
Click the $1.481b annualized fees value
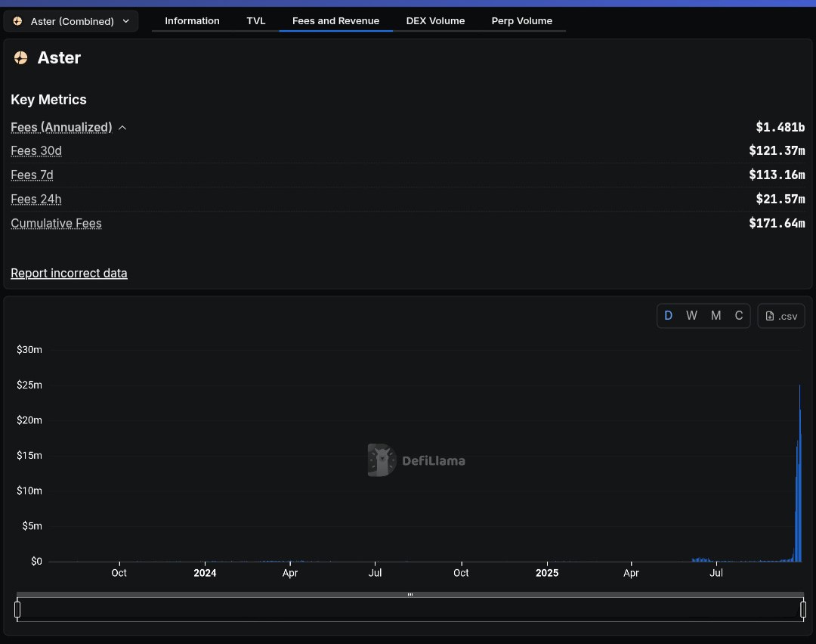point(780,127)
